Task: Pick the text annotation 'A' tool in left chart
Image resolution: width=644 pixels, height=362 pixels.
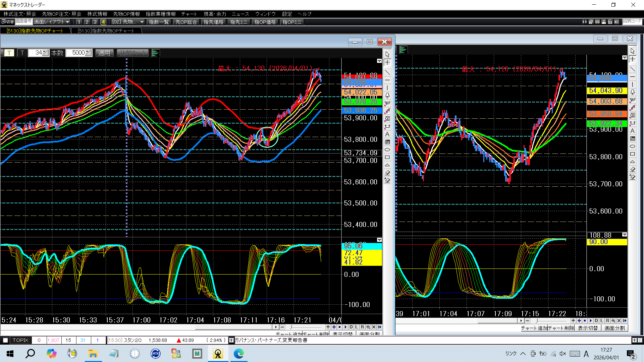Action: tap(387, 134)
